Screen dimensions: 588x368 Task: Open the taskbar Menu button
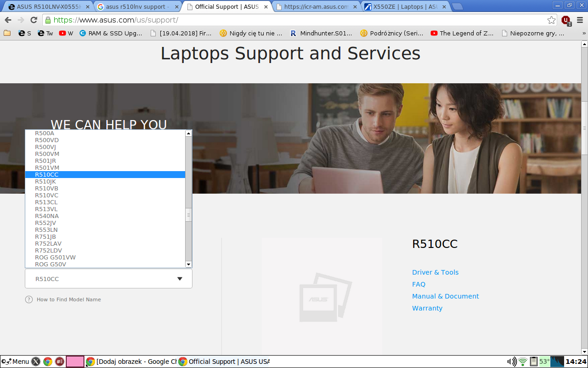16,362
